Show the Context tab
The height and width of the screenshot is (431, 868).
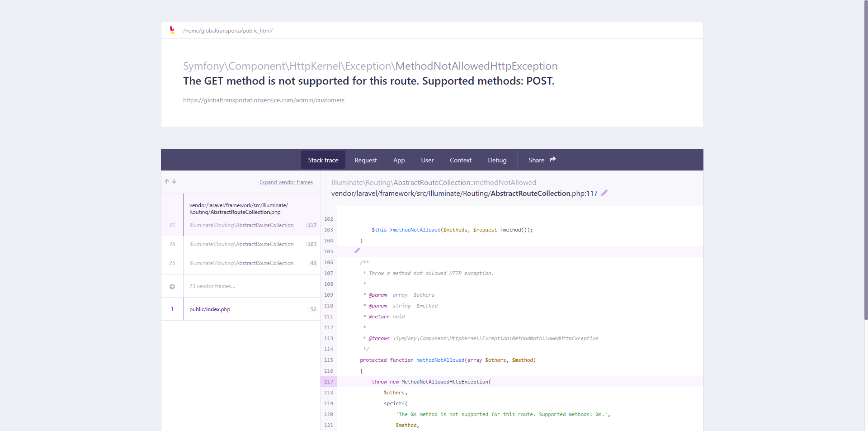tap(460, 160)
